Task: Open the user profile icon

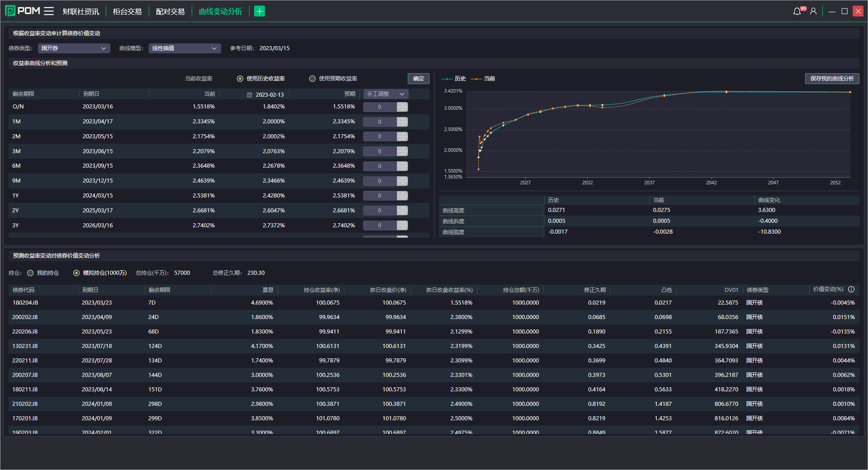Action: point(813,11)
